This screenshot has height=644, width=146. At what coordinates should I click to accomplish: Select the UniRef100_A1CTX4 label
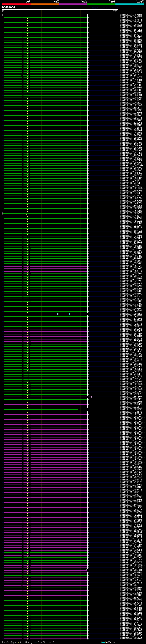[x=131, y=58]
